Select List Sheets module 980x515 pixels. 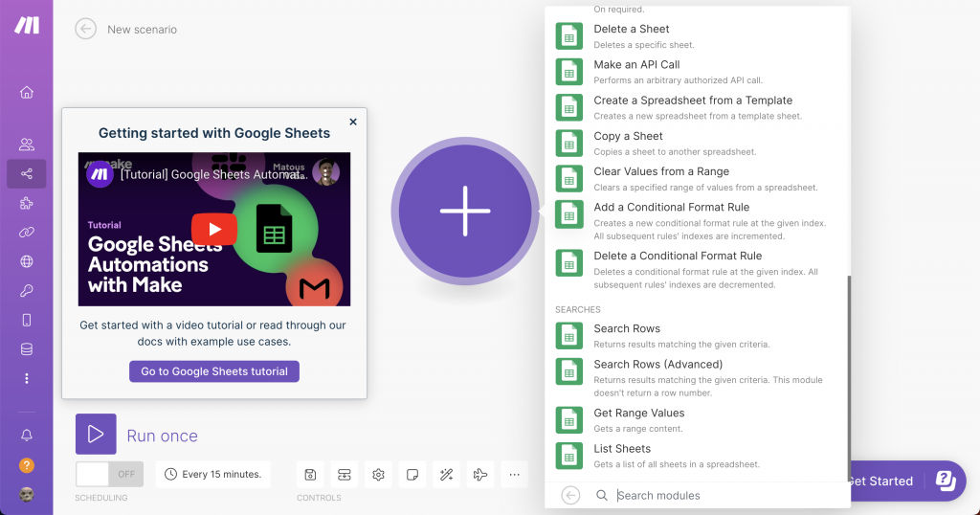click(x=697, y=456)
